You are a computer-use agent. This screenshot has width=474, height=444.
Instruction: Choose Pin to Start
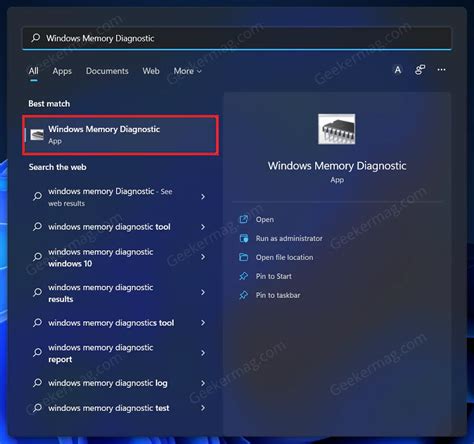[x=274, y=276]
